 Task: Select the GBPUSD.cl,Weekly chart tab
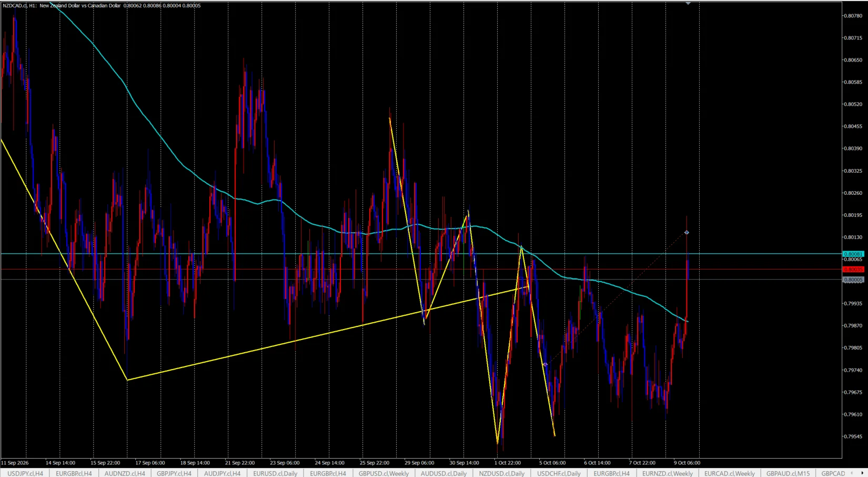click(x=383, y=473)
